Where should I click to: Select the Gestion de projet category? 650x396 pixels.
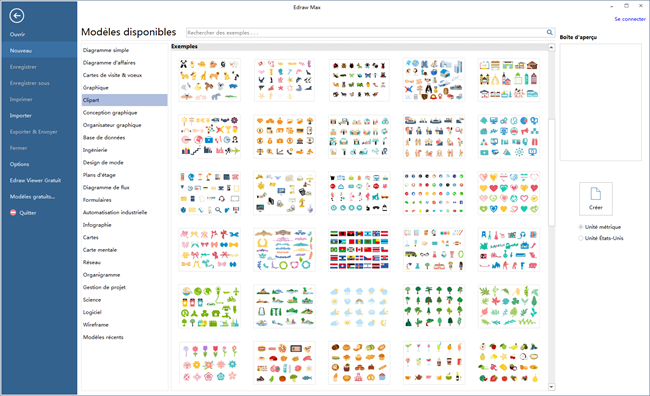104,287
